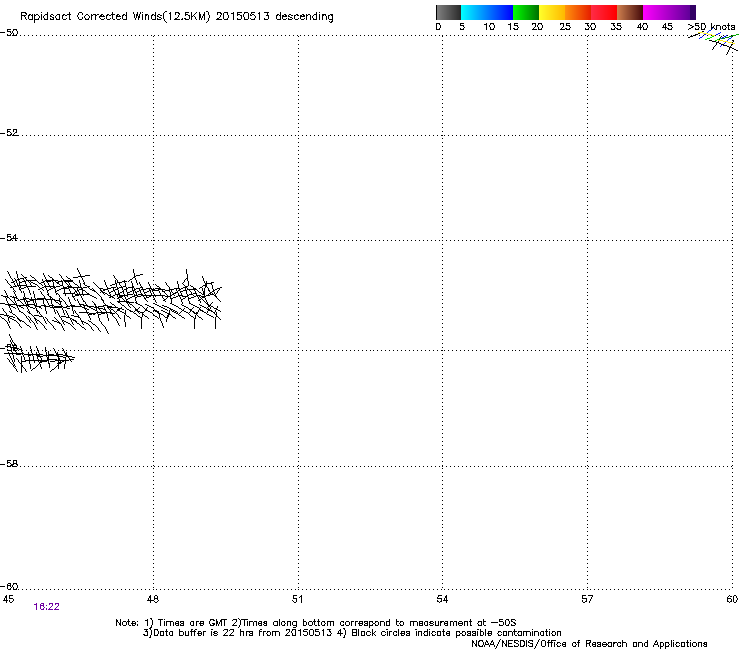Click the -58 latitude axis label

[x=9, y=464]
